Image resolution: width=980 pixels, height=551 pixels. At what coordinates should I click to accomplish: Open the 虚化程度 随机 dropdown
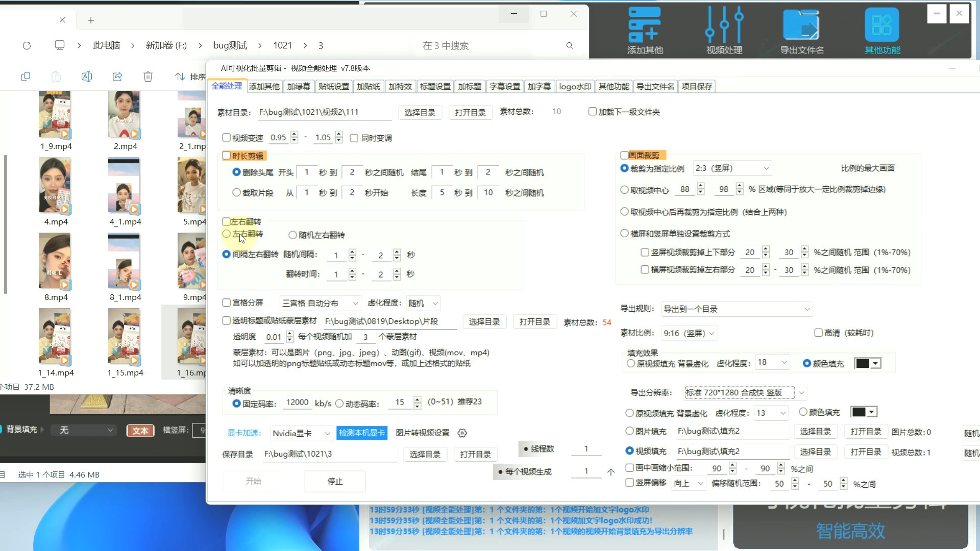tap(423, 303)
